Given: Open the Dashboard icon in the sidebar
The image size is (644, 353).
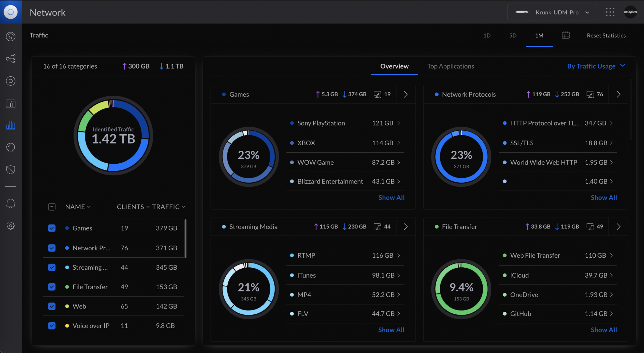Looking at the screenshot, I should (11, 36).
